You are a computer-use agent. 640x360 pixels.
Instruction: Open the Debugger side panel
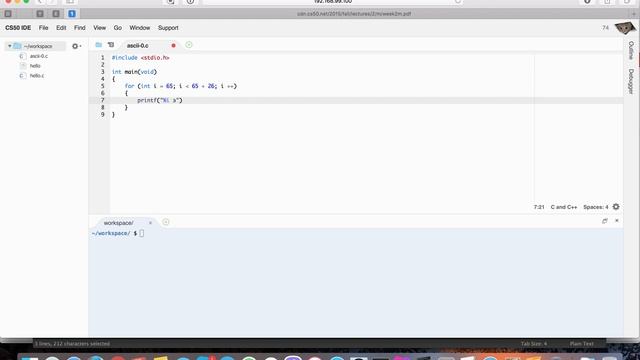click(631, 81)
